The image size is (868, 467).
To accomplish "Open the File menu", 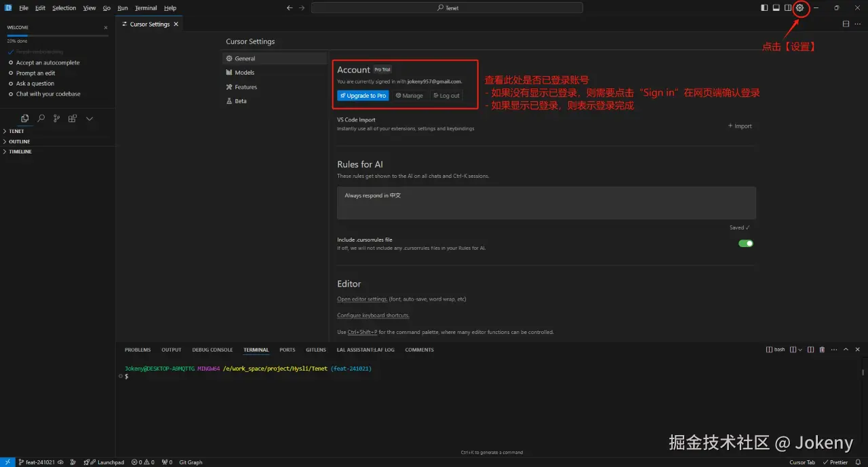I will coord(24,8).
